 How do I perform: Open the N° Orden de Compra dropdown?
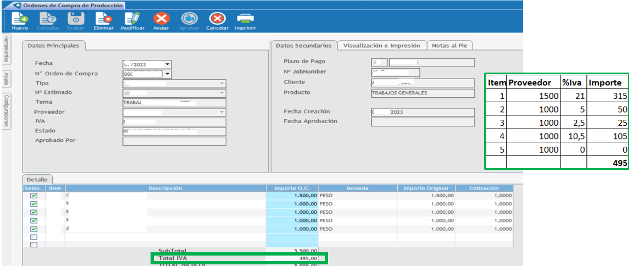tap(167, 74)
